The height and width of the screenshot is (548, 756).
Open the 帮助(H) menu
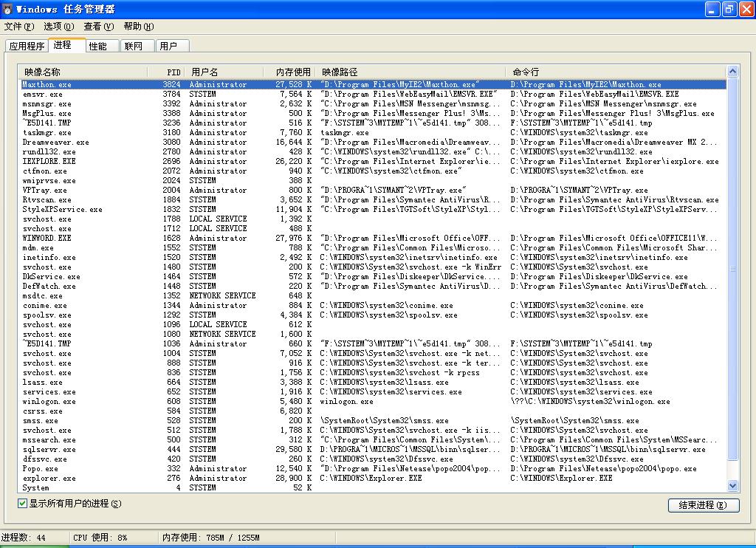click(139, 27)
